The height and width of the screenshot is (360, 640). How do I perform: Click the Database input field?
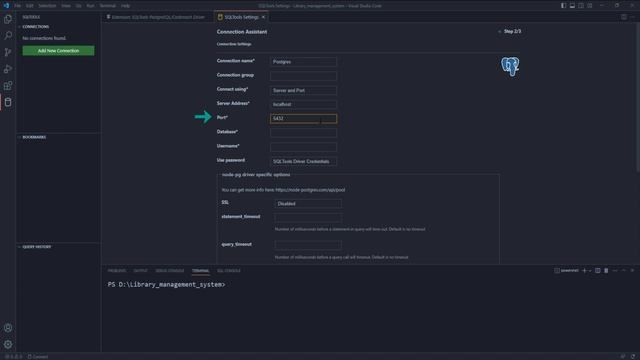(303, 133)
